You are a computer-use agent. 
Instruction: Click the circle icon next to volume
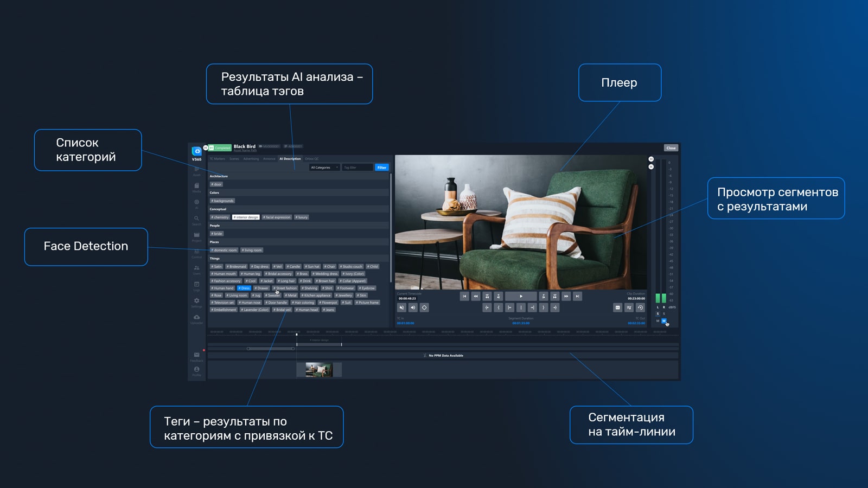[x=424, y=307]
